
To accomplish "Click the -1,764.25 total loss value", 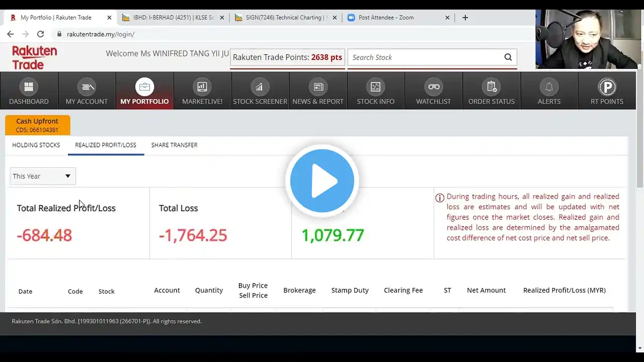I will click(193, 235).
